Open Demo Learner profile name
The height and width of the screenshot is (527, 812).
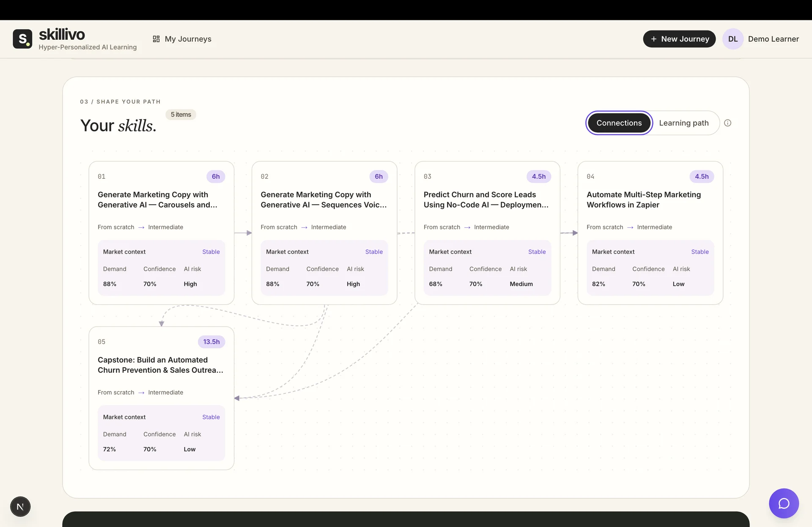tap(773, 39)
